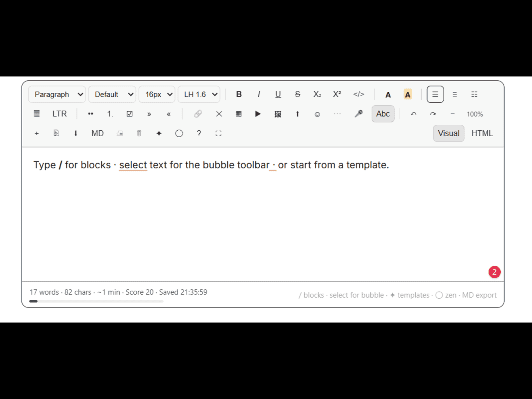
Task: Right-align the paragraph text
Action: (474, 94)
